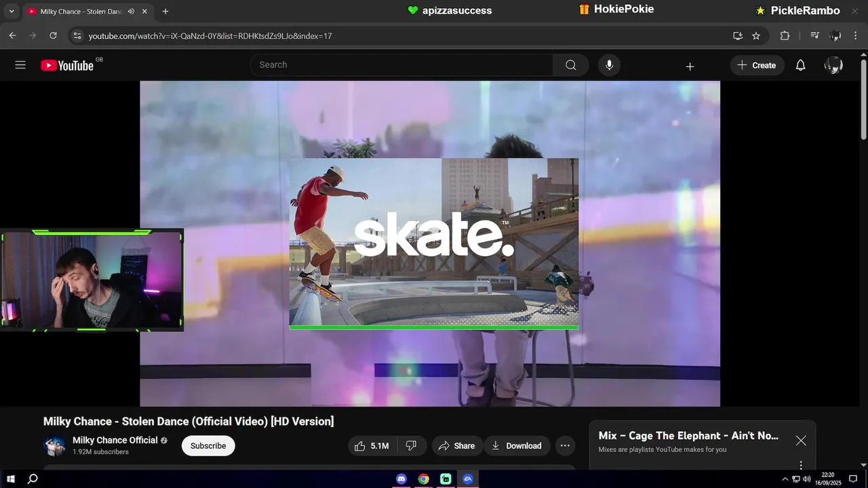The width and height of the screenshot is (868, 488).
Task: Open network status tray icon
Action: click(x=796, y=479)
